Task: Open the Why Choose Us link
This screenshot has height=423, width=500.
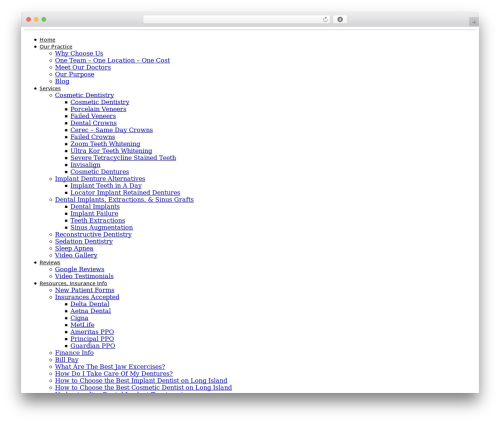Action: 79,53
